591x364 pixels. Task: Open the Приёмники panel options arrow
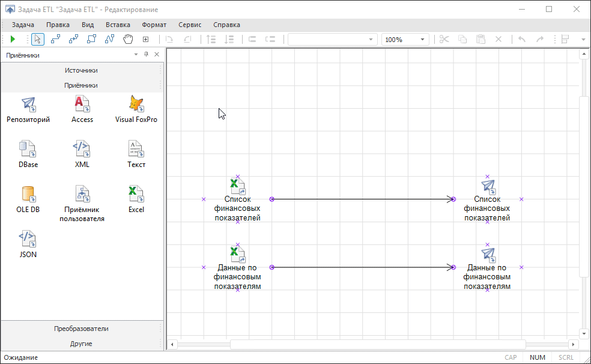[136, 55]
